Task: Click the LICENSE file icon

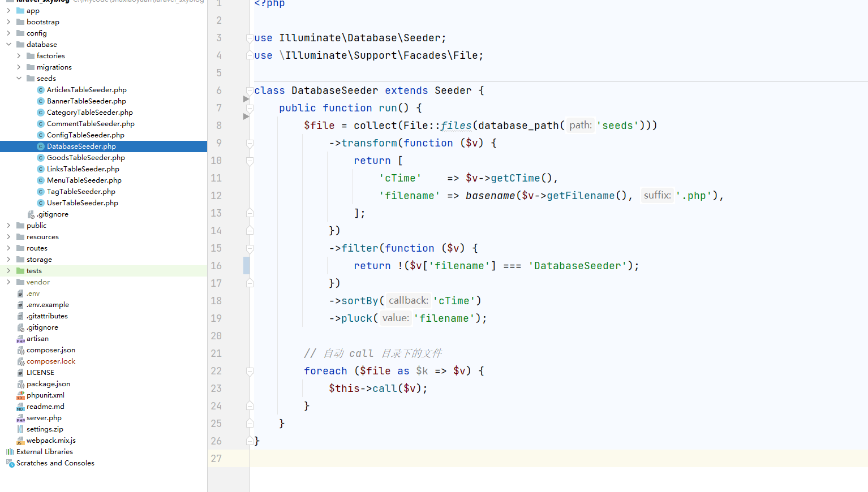Action: point(20,373)
